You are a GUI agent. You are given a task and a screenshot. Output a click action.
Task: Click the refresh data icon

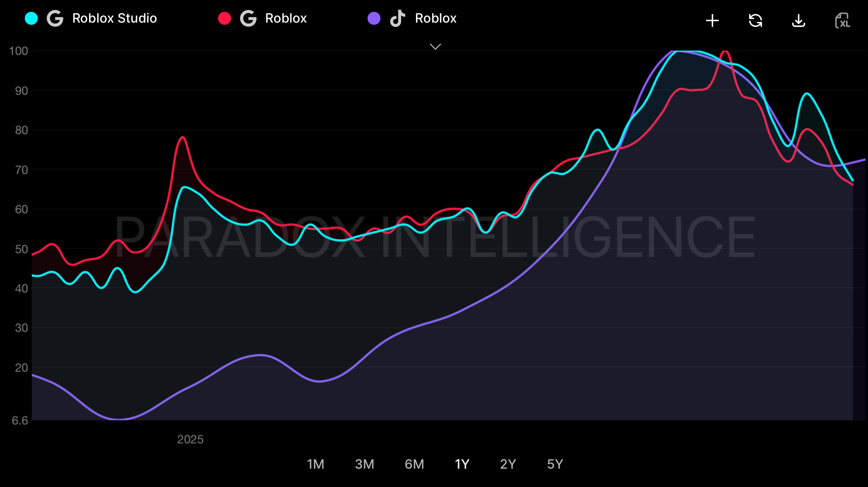755,20
